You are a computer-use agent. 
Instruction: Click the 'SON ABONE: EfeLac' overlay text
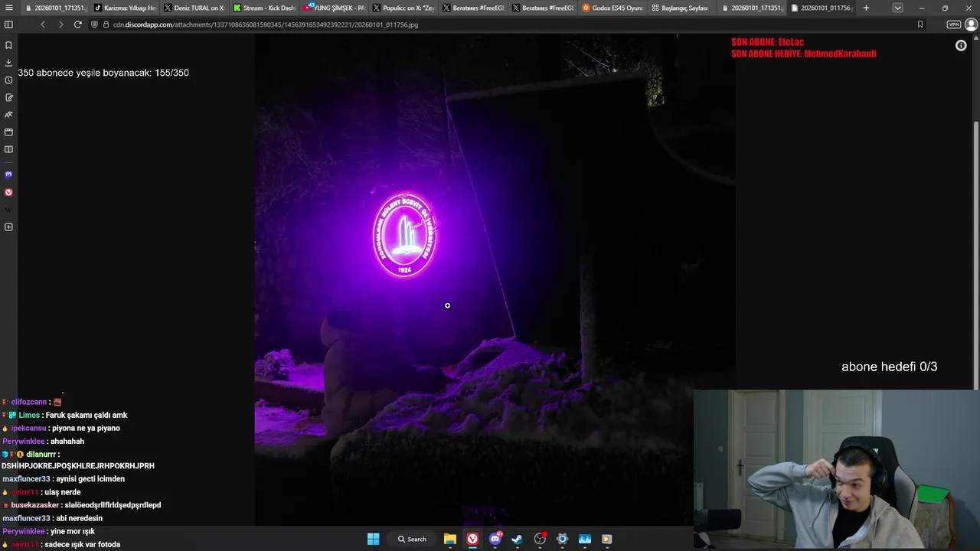[768, 42]
